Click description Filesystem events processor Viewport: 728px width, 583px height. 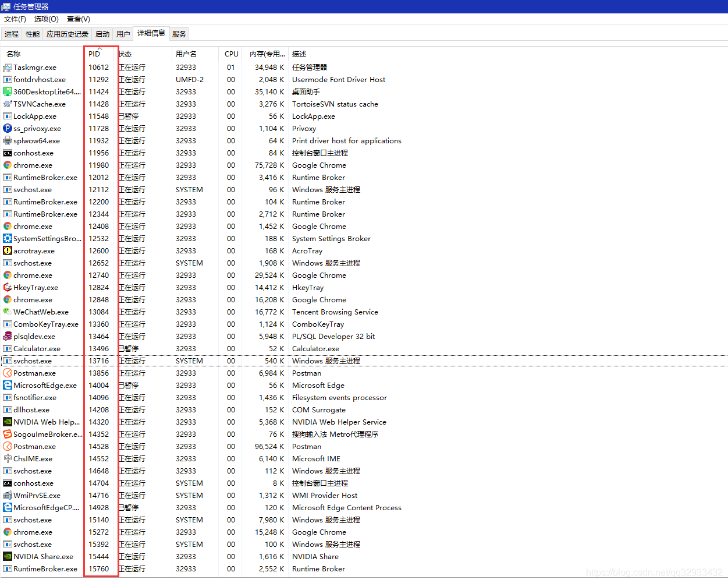pyautogui.click(x=339, y=398)
